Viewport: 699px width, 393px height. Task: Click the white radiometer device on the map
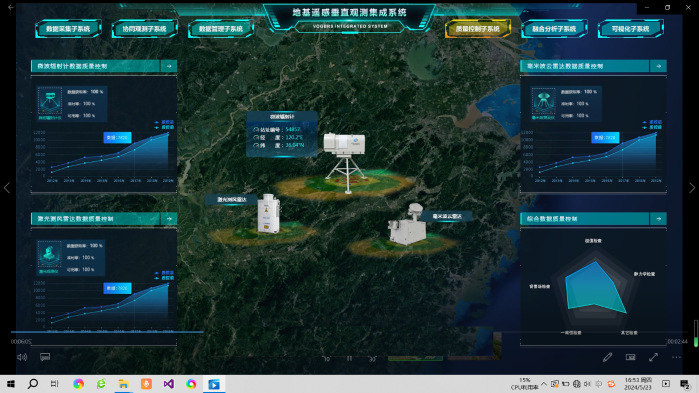[345, 162]
